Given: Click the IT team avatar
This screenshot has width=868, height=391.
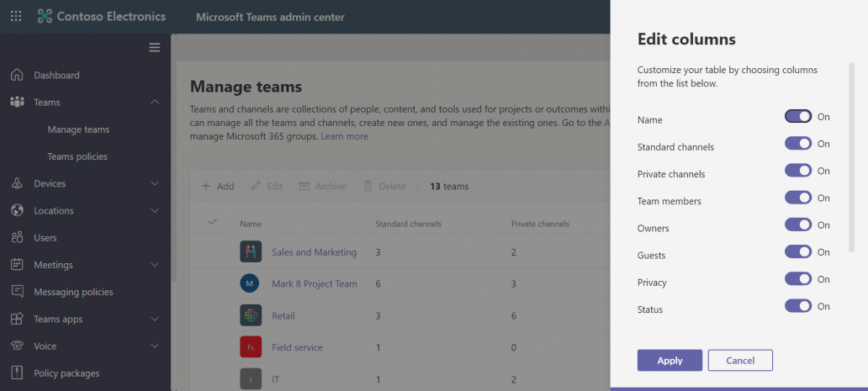Looking at the screenshot, I should click(251, 379).
